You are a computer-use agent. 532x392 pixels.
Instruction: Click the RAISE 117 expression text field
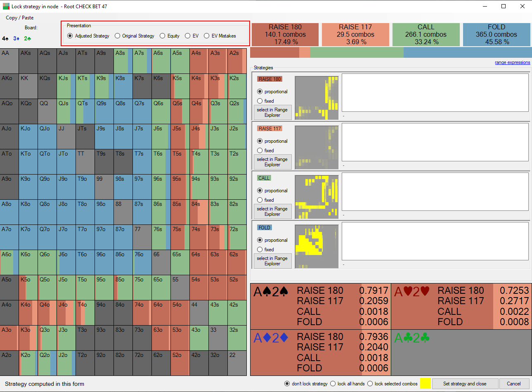(435, 142)
